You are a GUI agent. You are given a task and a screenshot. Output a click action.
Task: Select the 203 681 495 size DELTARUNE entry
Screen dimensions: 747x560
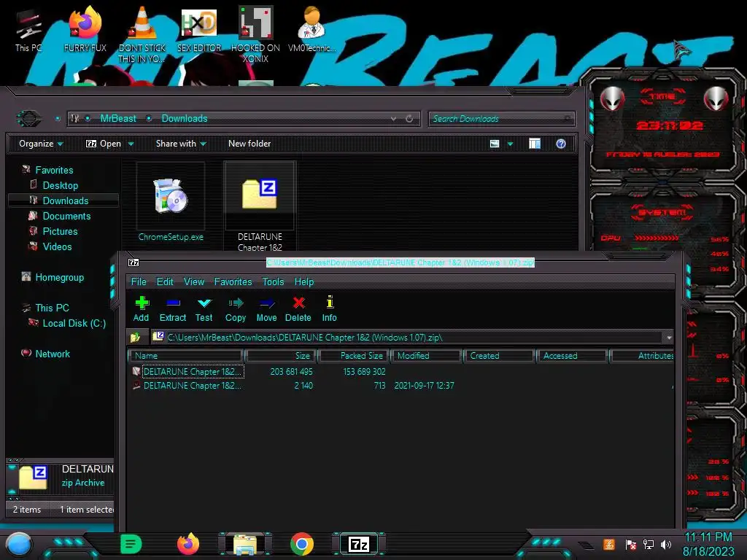[193, 371]
